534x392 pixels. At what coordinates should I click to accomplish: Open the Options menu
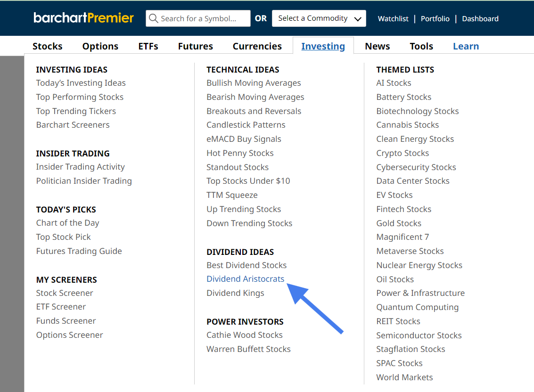pyautogui.click(x=100, y=46)
